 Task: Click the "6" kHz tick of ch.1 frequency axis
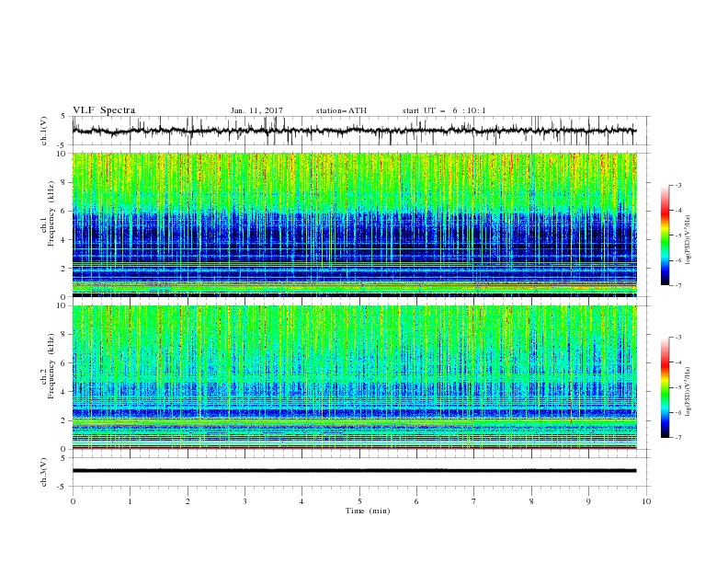(64, 211)
